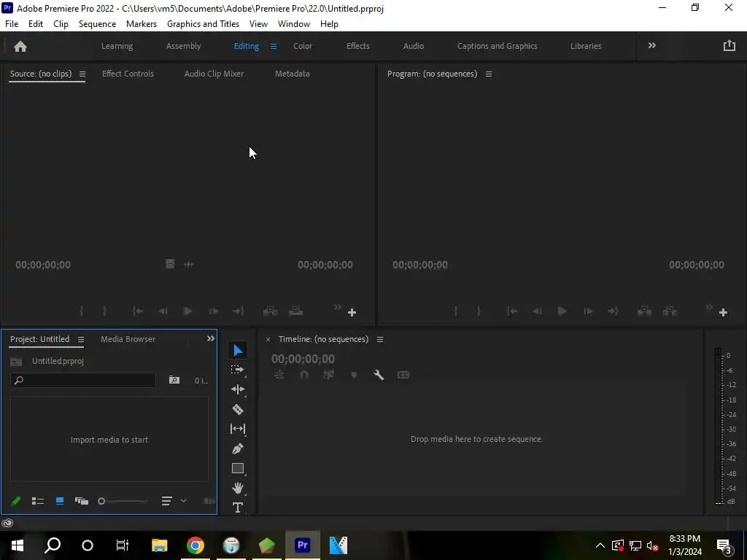Toggle Captions track options in Timeline
The height and width of the screenshot is (560, 747).
tap(403, 375)
